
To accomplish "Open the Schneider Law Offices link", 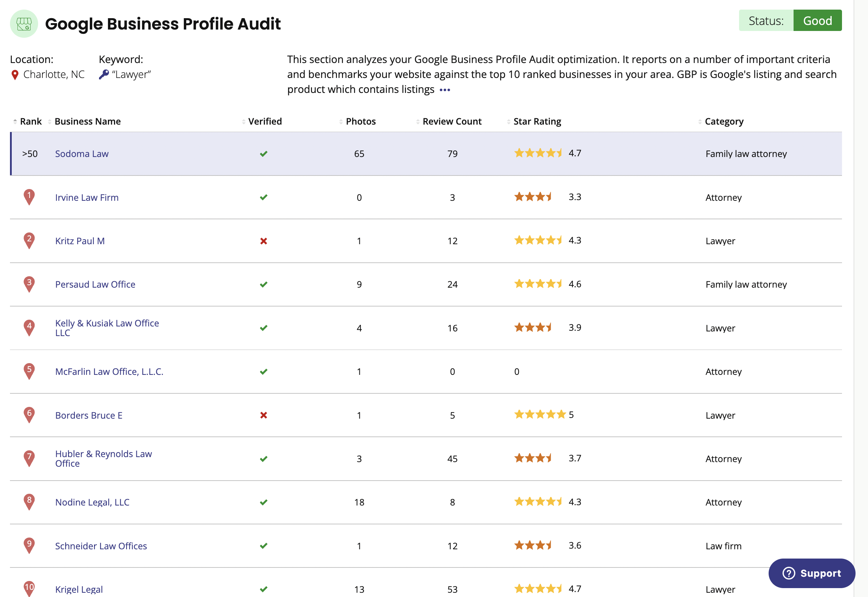I will click(101, 546).
